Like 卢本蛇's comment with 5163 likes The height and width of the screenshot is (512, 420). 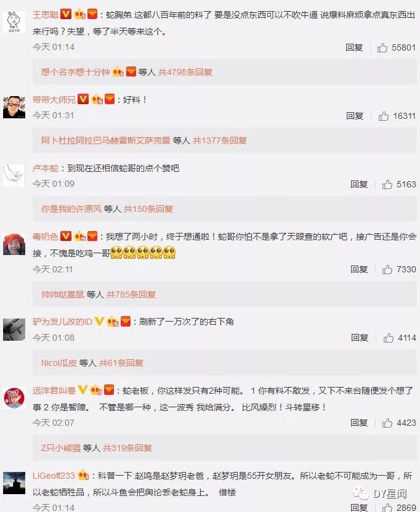pyautogui.click(x=387, y=184)
